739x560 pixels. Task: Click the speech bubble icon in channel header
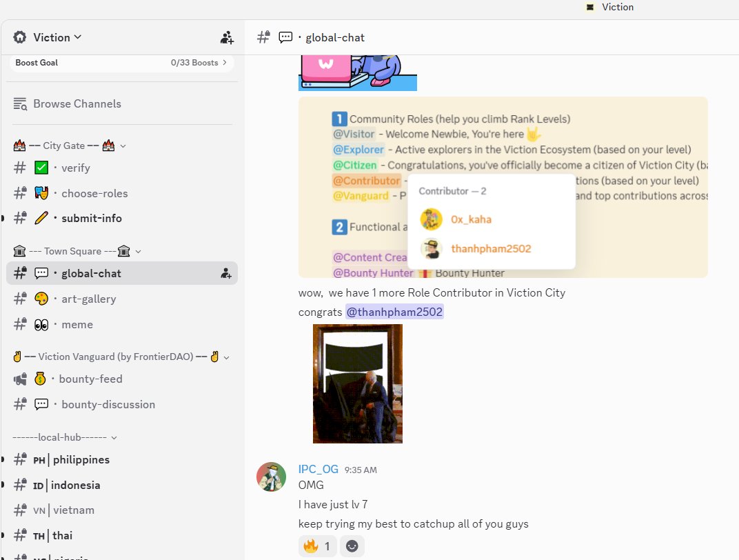tap(285, 37)
